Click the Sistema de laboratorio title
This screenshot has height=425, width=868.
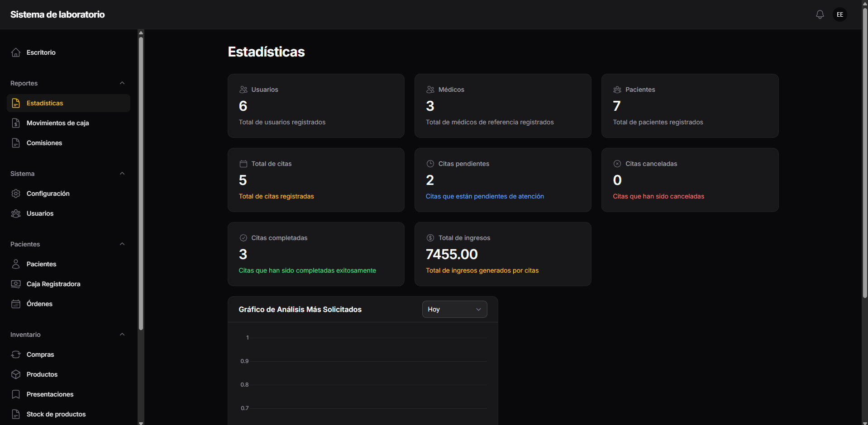point(57,14)
